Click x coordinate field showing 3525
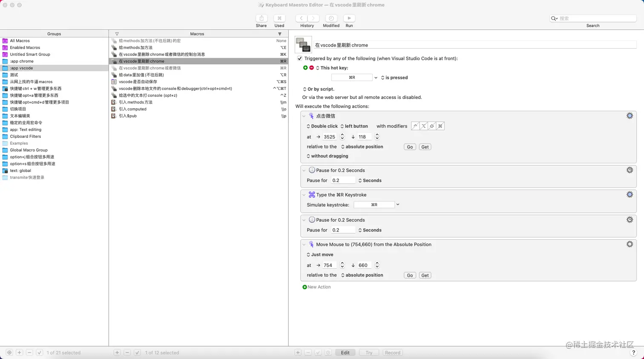This screenshot has width=644, height=359. point(330,137)
